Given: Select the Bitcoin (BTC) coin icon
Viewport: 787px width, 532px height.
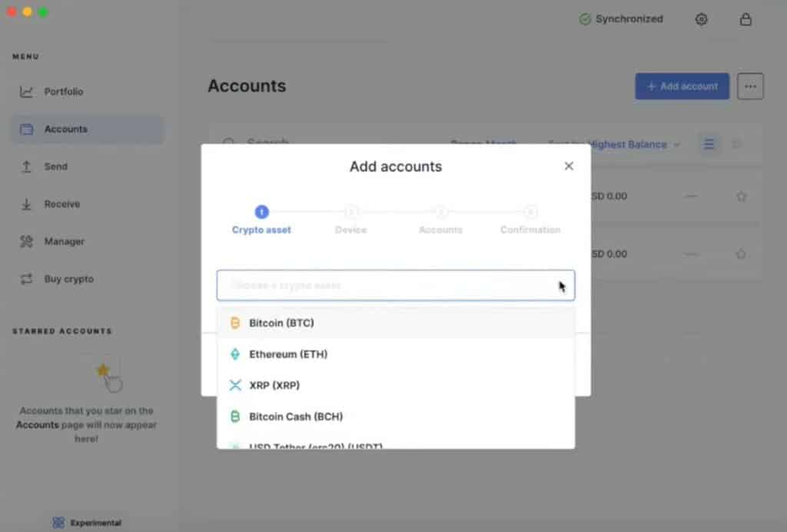Looking at the screenshot, I should pos(235,322).
